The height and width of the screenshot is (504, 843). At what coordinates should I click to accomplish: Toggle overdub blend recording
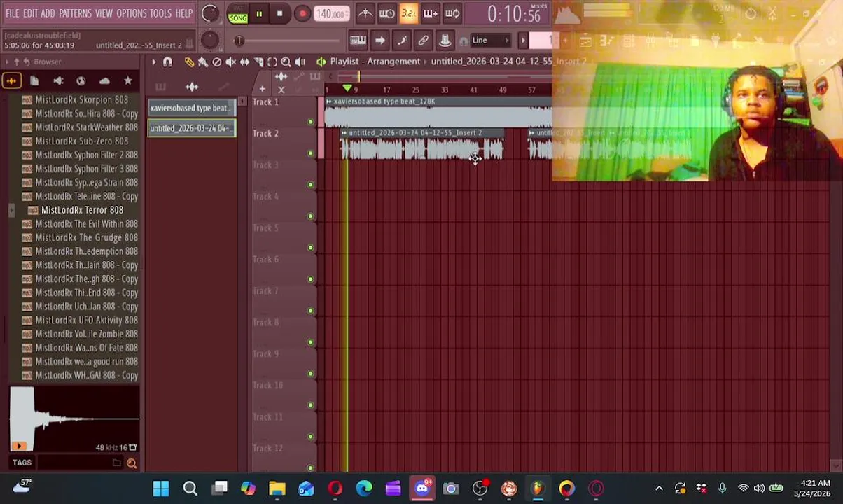pyautogui.click(x=431, y=13)
